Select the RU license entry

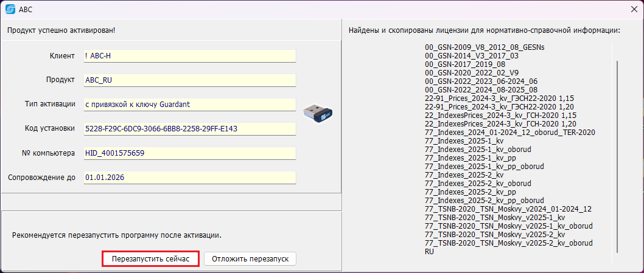click(429, 252)
